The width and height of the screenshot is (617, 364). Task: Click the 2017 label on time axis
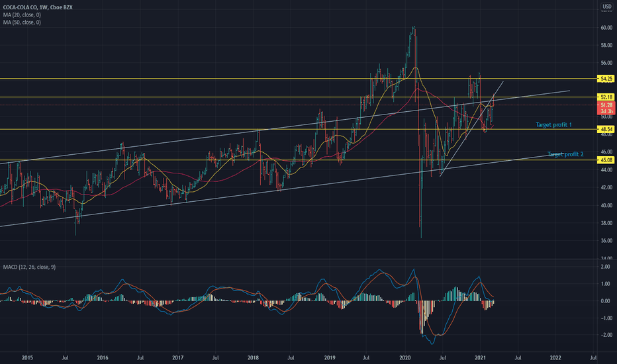[x=178, y=357]
